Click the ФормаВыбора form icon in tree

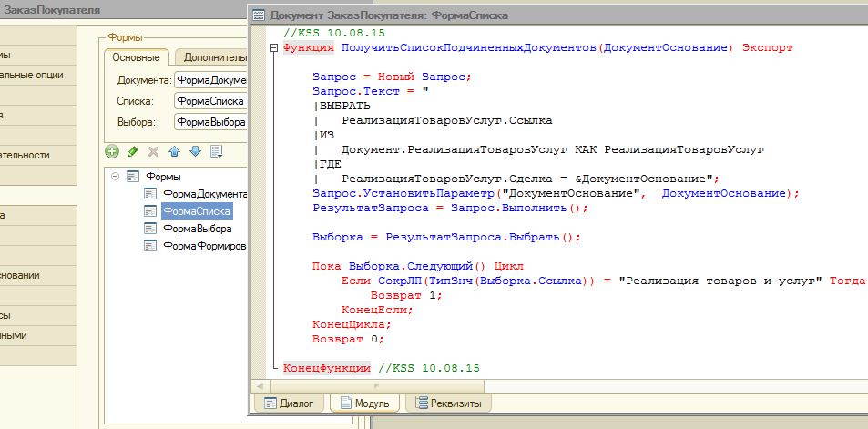click(151, 229)
